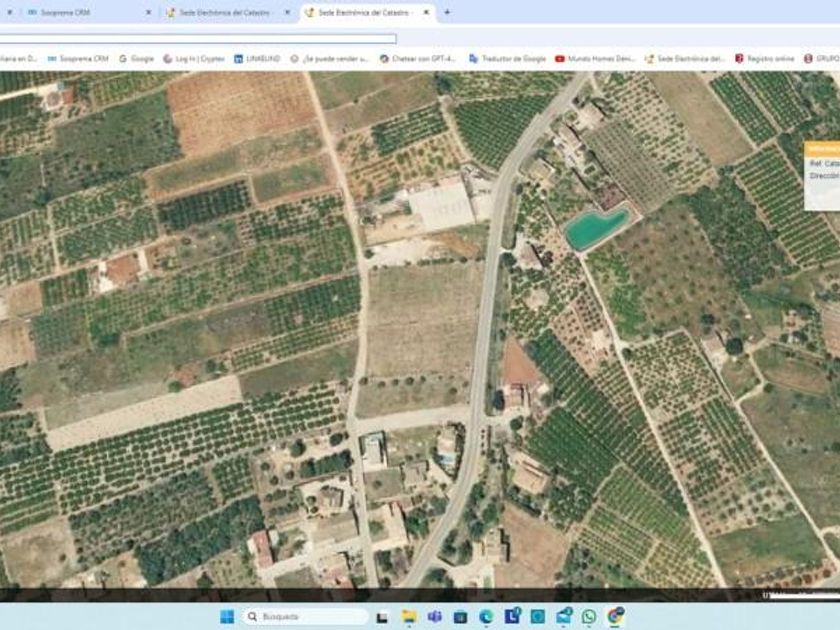Click the turquoise pond on the map
This screenshot has width=840, height=630.
click(597, 228)
